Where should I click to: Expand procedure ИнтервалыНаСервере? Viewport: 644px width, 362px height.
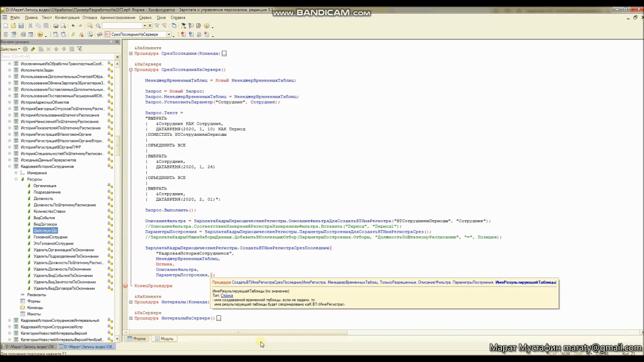(x=131, y=318)
